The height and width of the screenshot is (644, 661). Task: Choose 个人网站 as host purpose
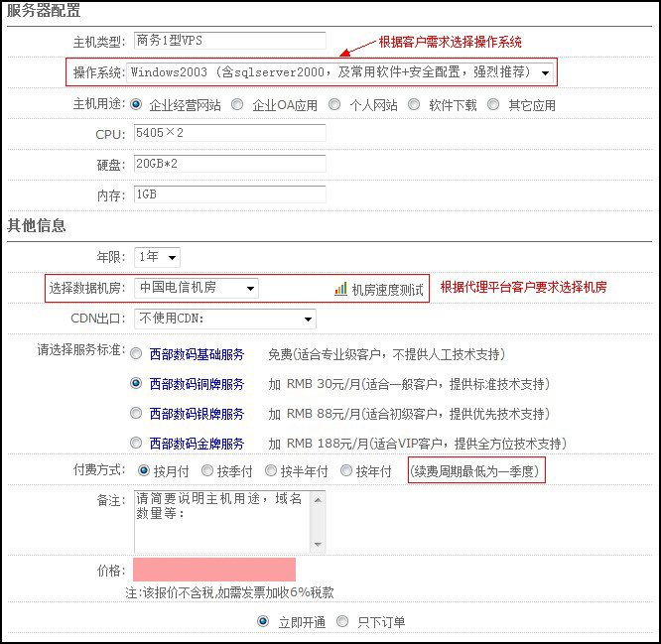coord(334,104)
